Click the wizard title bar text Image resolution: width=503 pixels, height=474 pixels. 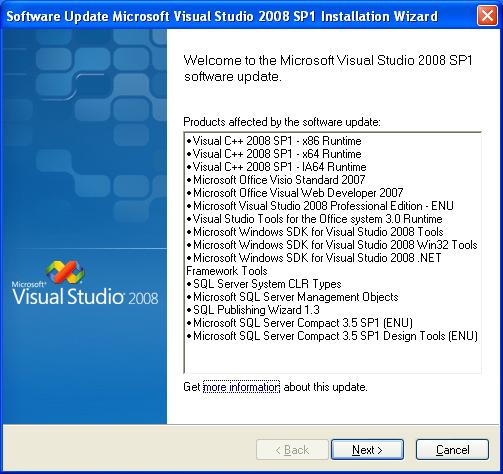(x=222, y=16)
